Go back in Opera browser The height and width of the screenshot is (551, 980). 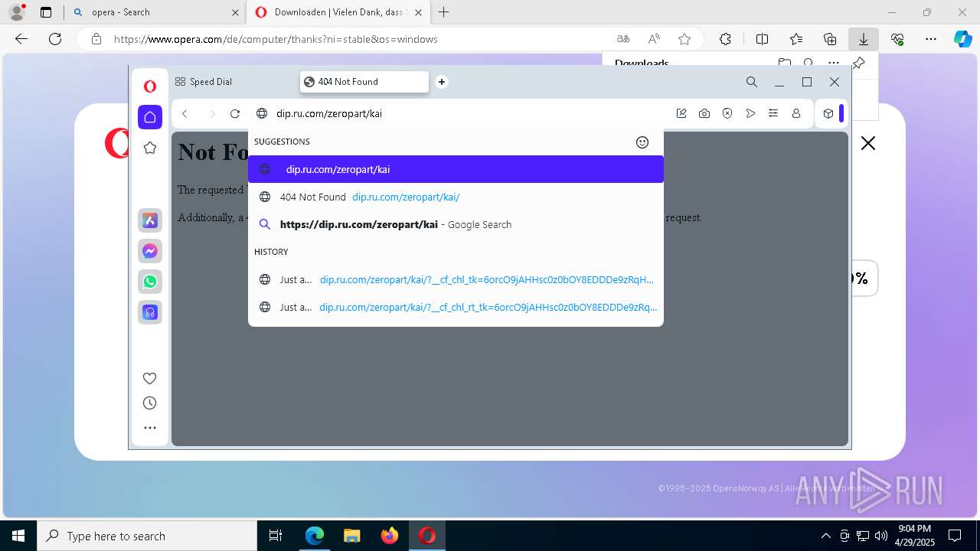pyautogui.click(x=185, y=113)
